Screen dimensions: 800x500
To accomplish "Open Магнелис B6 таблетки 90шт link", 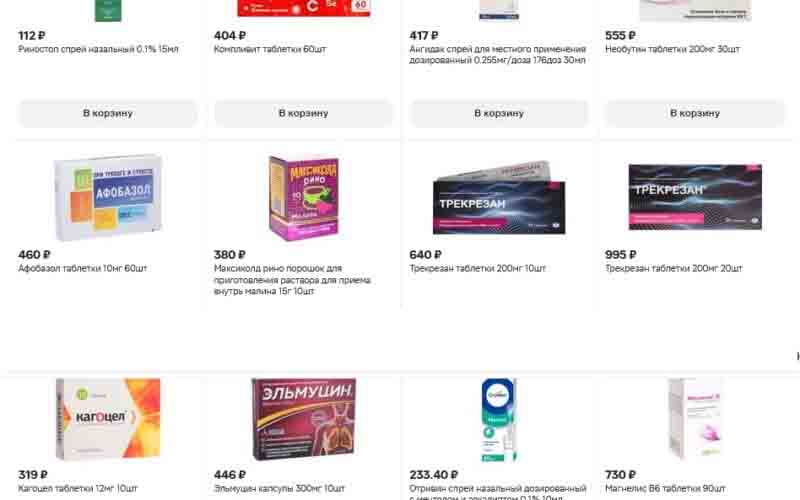I will pyautogui.click(x=665, y=488).
